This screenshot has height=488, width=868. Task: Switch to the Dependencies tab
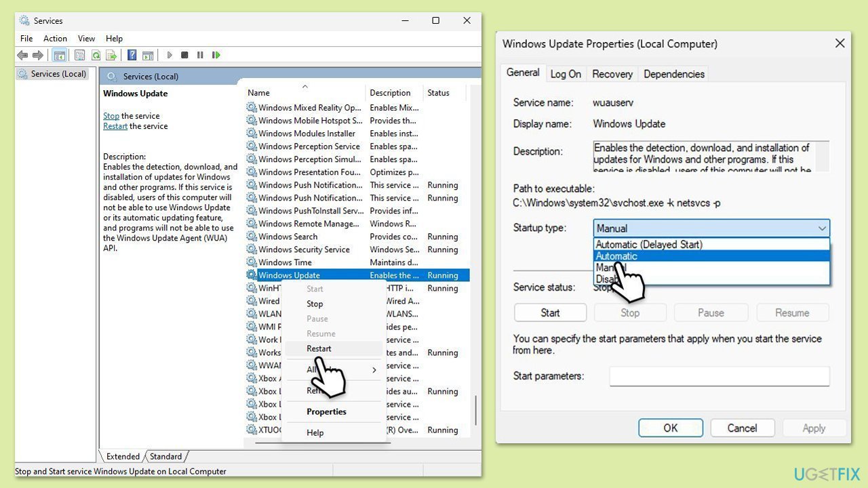674,74
